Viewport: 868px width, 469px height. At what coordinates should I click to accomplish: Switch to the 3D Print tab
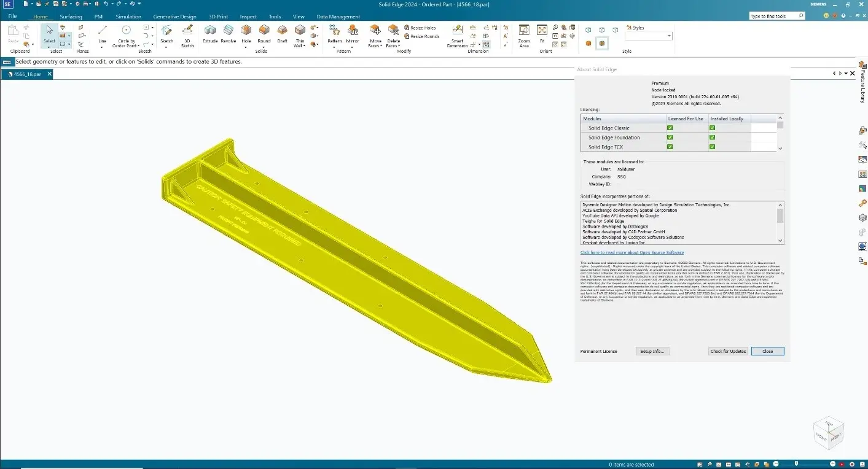tap(217, 17)
